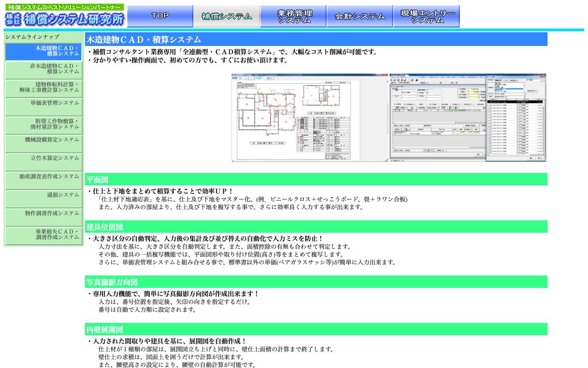Image resolution: width=588 pixels, height=368 pixels.
Task: Select 木造建物CAD・積算システム in sidebar
Action: 44,52
